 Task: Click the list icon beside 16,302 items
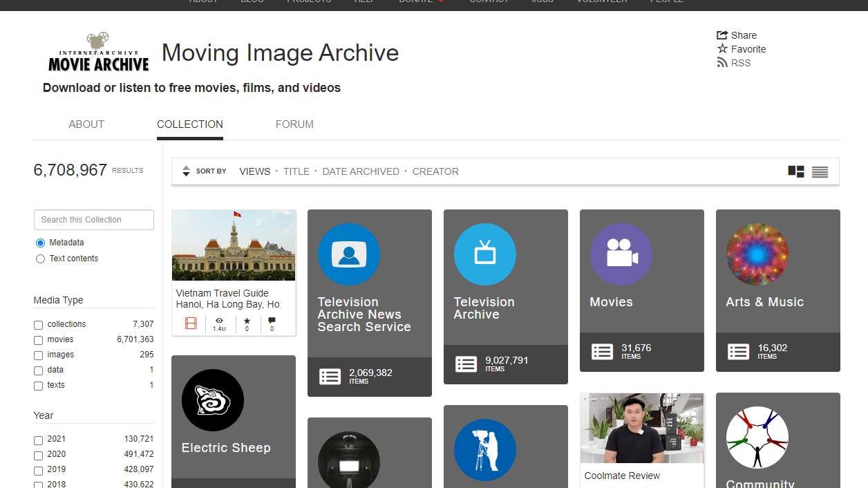click(x=738, y=352)
